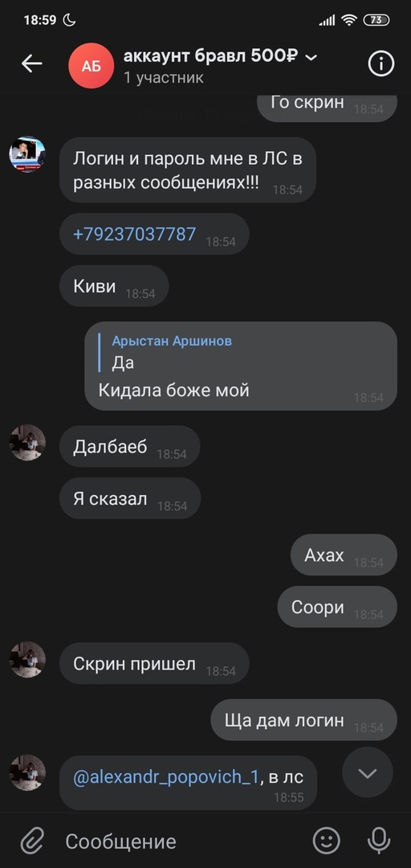Open @alexandr_popovich_1 mention link

point(166,776)
